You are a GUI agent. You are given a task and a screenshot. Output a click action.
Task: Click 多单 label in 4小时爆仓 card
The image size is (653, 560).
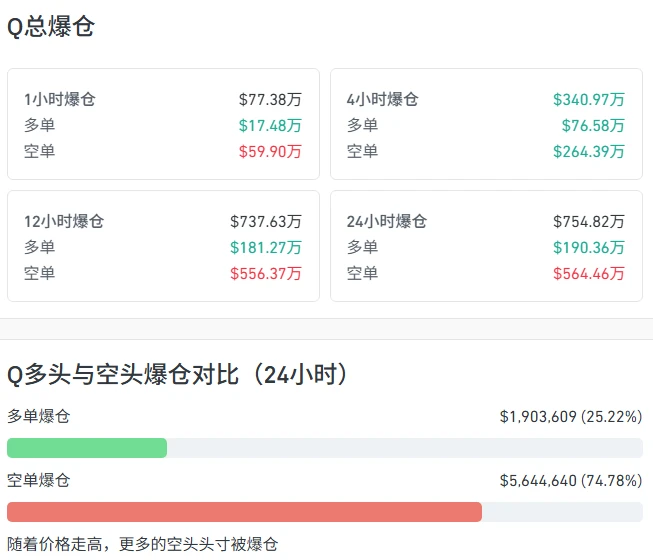pyautogui.click(x=362, y=125)
